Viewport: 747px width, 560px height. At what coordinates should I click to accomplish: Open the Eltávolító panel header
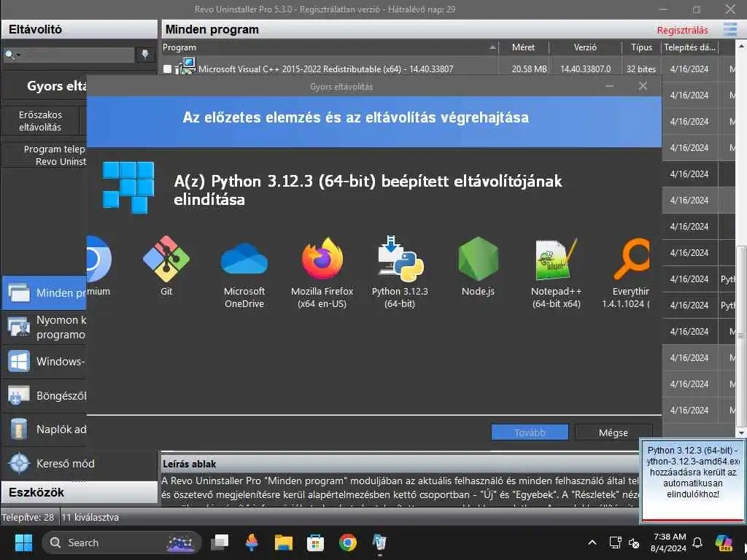point(80,29)
